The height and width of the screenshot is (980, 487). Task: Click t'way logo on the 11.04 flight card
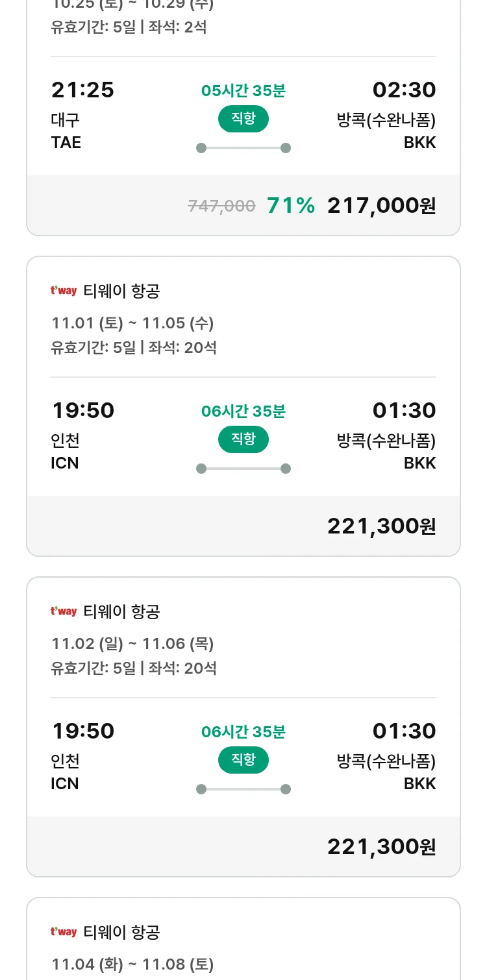(x=64, y=932)
